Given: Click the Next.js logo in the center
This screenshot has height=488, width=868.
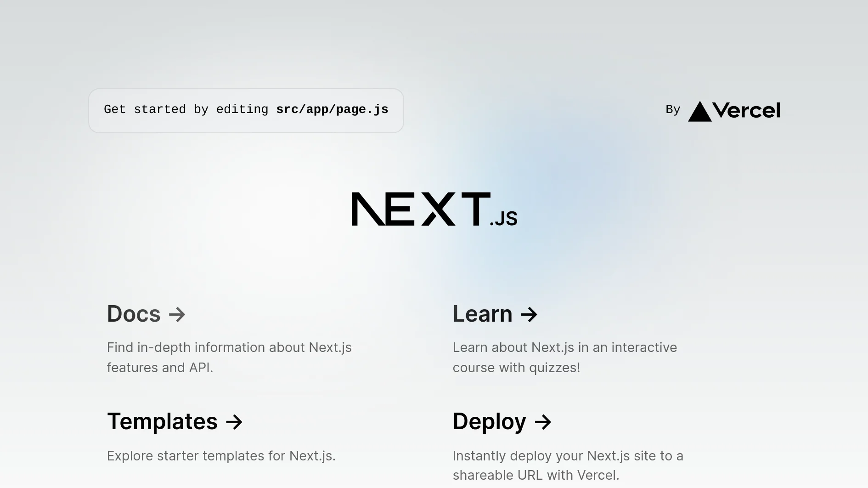Looking at the screenshot, I should pos(434,209).
